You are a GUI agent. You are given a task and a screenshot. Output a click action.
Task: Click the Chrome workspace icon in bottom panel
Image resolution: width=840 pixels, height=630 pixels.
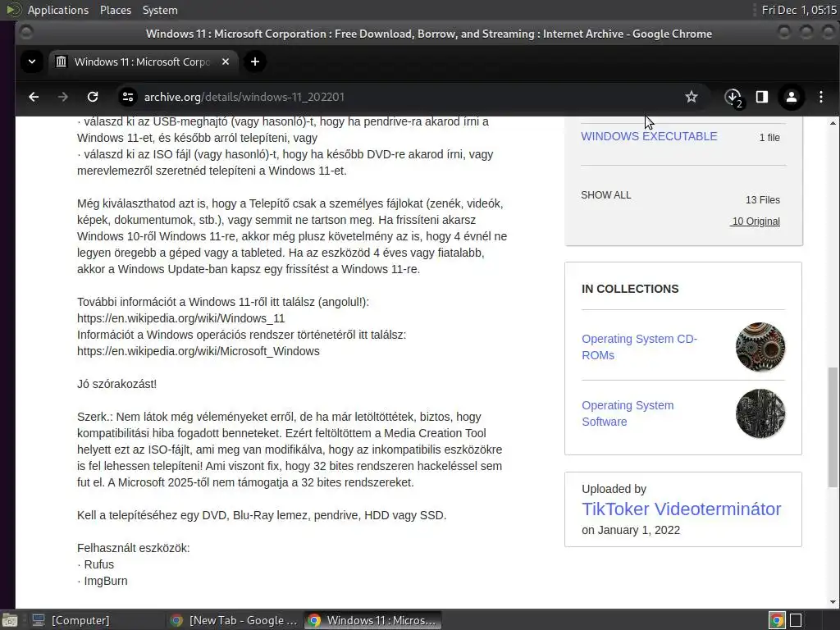click(x=777, y=620)
